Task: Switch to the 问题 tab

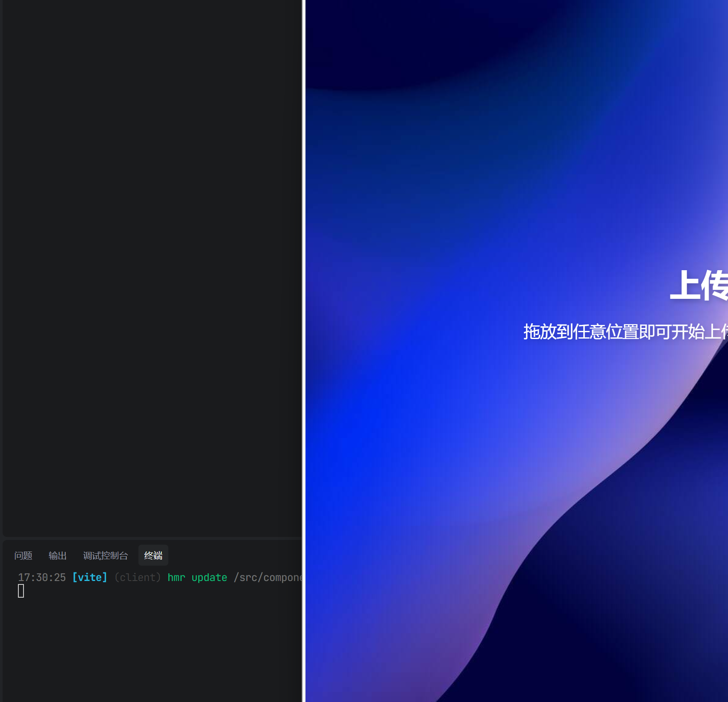Action: click(x=23, y=555)
